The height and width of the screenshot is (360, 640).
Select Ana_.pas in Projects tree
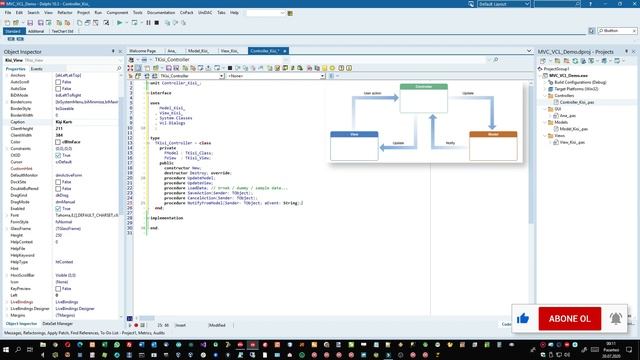(x=567, y=116)
